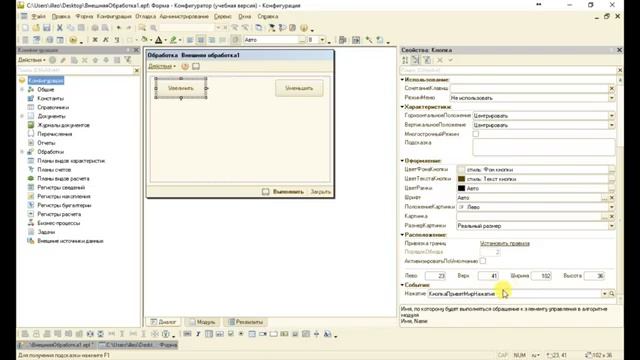Viewport: 640px width, 360px height.
Task: Click the window icon beside Действия in form
Action: [x=196, y=66]
